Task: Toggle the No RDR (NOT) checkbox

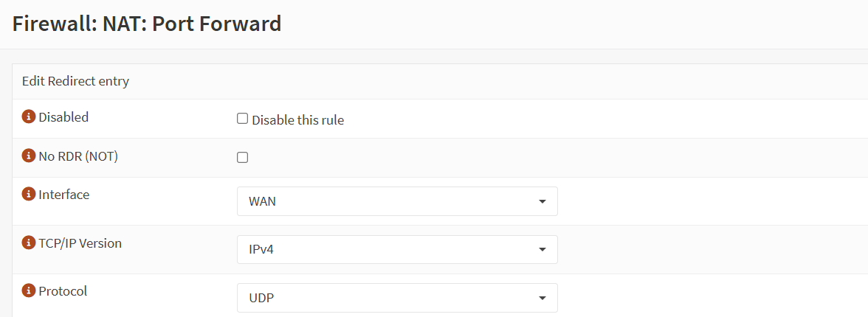Action: (x=242, y=157)
